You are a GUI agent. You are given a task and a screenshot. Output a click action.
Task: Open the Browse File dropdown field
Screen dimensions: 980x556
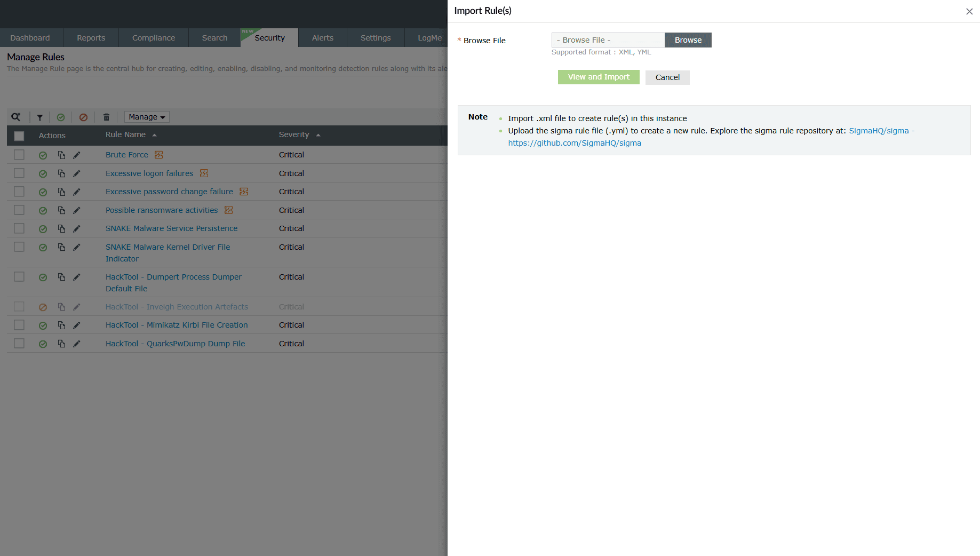608,40
